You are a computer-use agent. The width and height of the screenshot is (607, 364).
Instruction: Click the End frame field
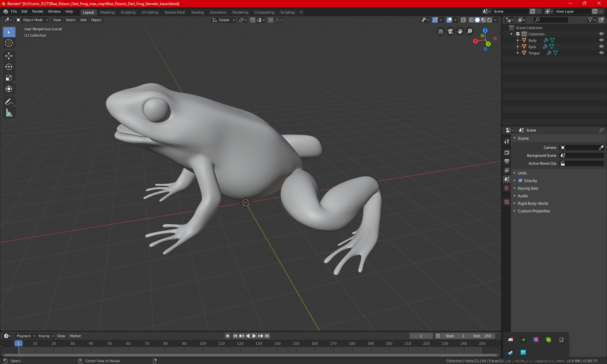[482, 336]
